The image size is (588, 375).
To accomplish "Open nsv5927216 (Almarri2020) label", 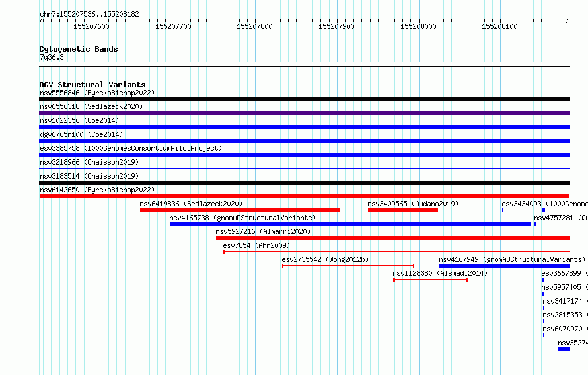I will 263,231.
